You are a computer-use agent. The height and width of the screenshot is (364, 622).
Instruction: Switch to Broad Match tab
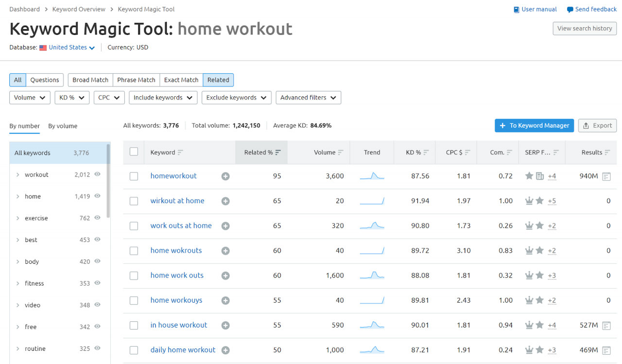coord(90,80)
